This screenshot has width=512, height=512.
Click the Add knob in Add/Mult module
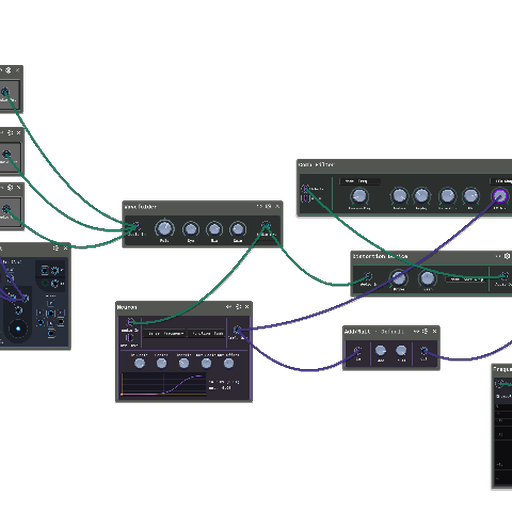pos(380,351)
